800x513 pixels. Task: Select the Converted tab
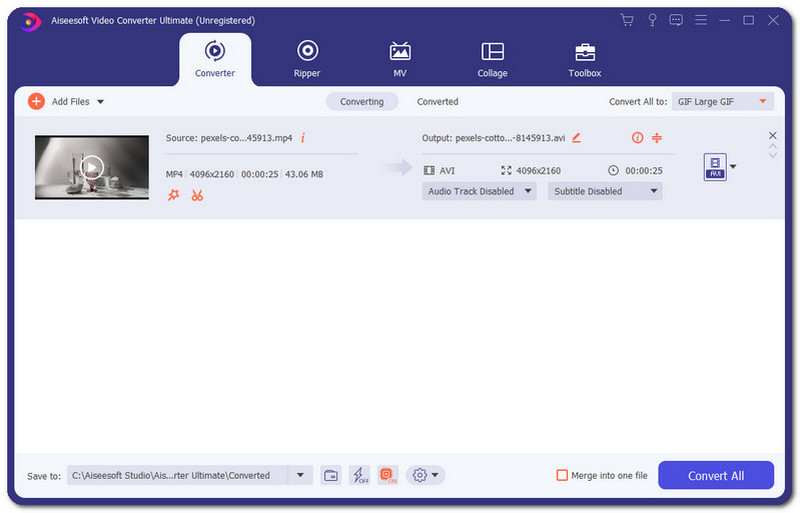click(x=437, y=102)
